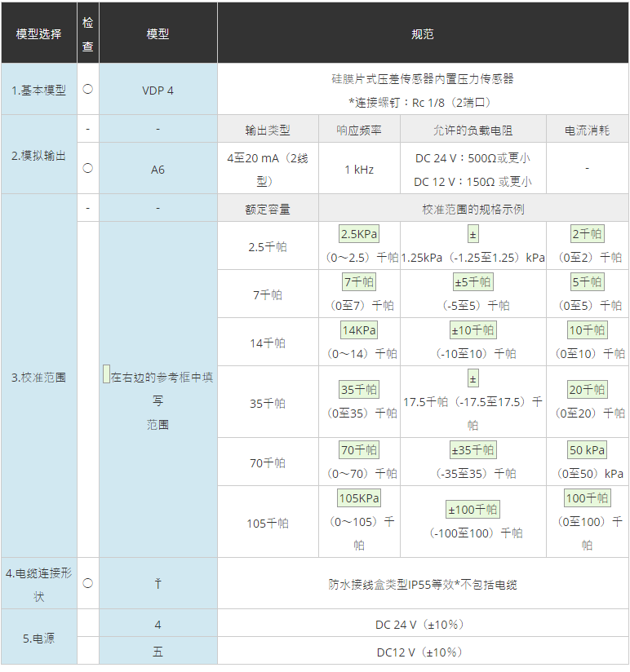The height and width of the screenshot is (672, 630).
Task: Choose the green 7千帕 range box
Action: pyautogui.click(x=359, y=282)
